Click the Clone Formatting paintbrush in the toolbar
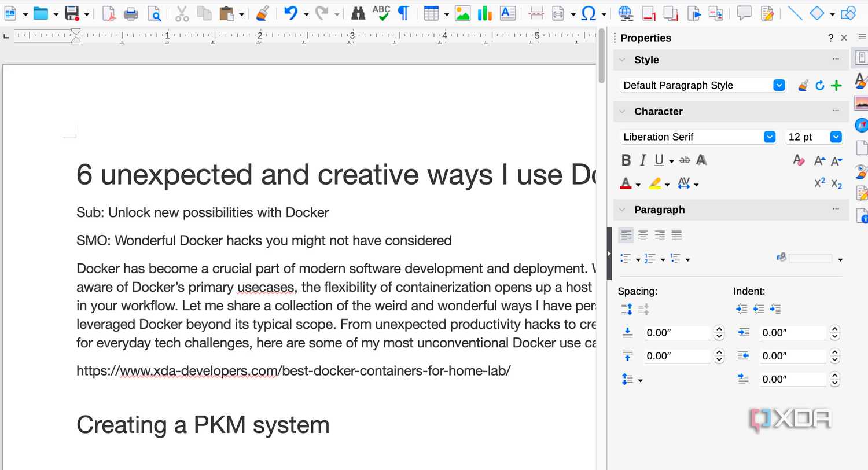Viewport: 868px width, 470px height. 262,13
